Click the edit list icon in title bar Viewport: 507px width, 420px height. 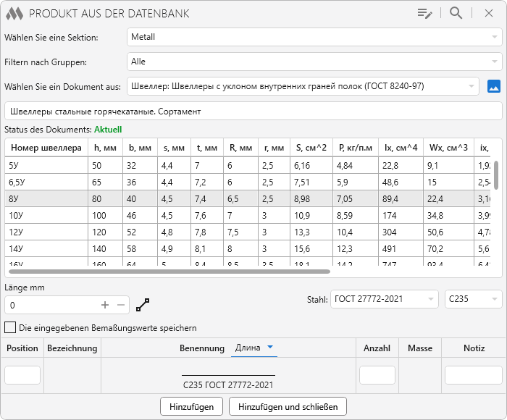tap(424, 13)
